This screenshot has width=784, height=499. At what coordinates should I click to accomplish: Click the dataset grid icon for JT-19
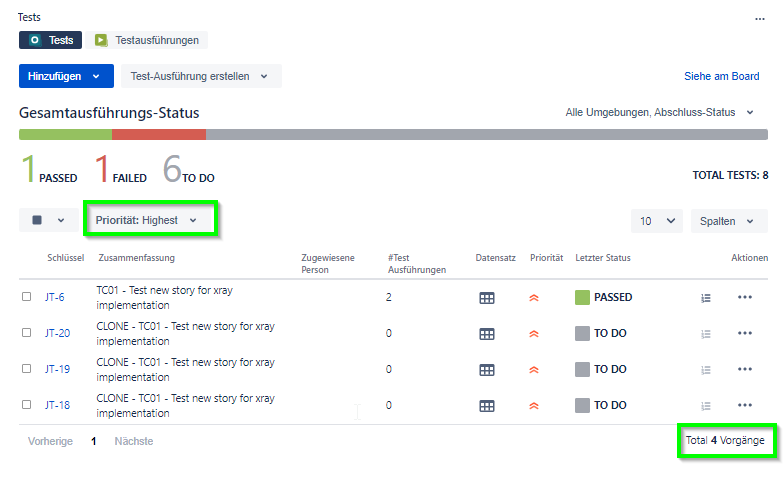tap(486, 370)
